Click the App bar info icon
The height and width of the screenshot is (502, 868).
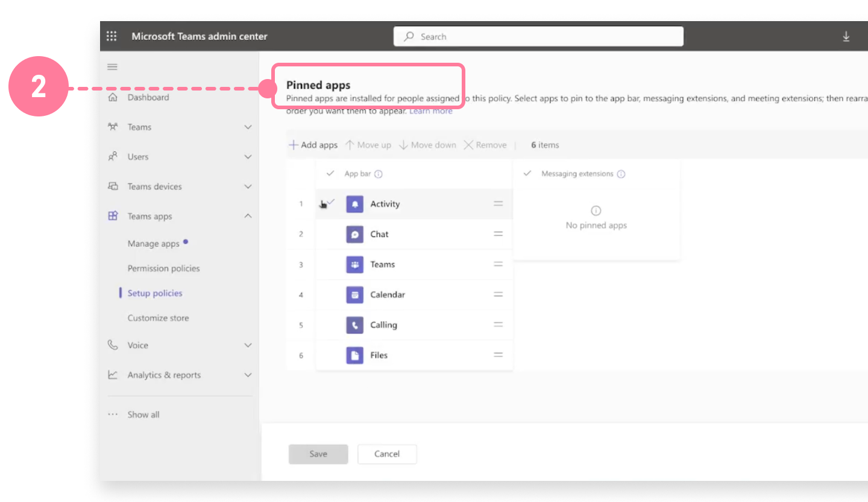point(379,174)
